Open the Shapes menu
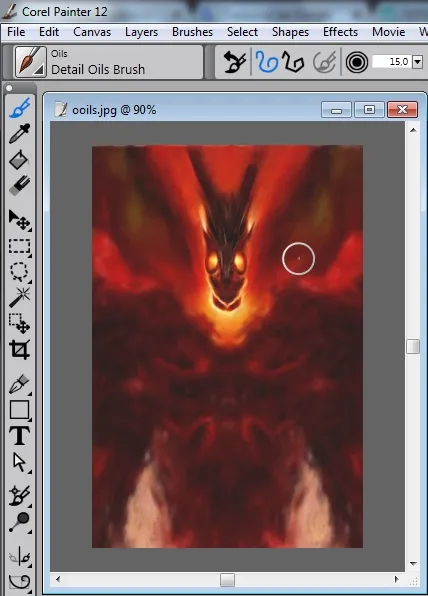The image size is (428, 596). click(x=290, y=32)
